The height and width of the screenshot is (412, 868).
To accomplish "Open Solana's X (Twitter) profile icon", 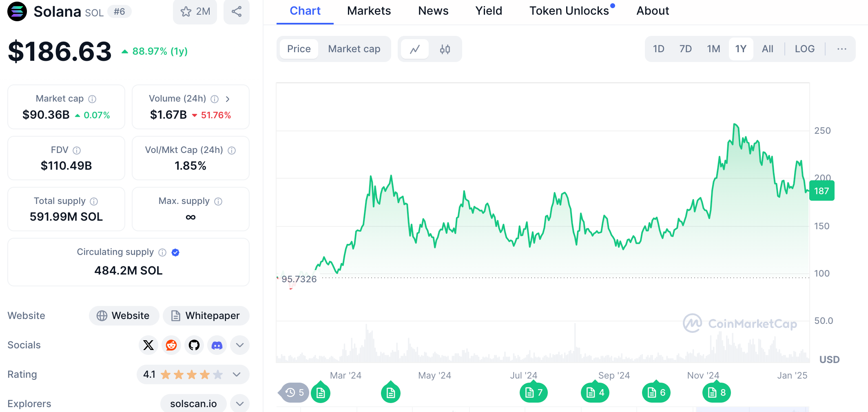I will 148,345.
